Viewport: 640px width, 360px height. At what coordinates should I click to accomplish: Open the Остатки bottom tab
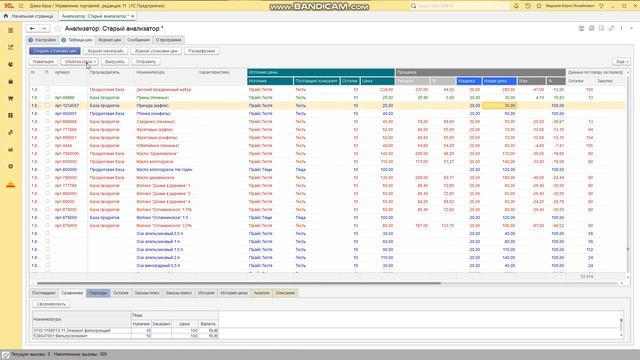tap(121, 293)
